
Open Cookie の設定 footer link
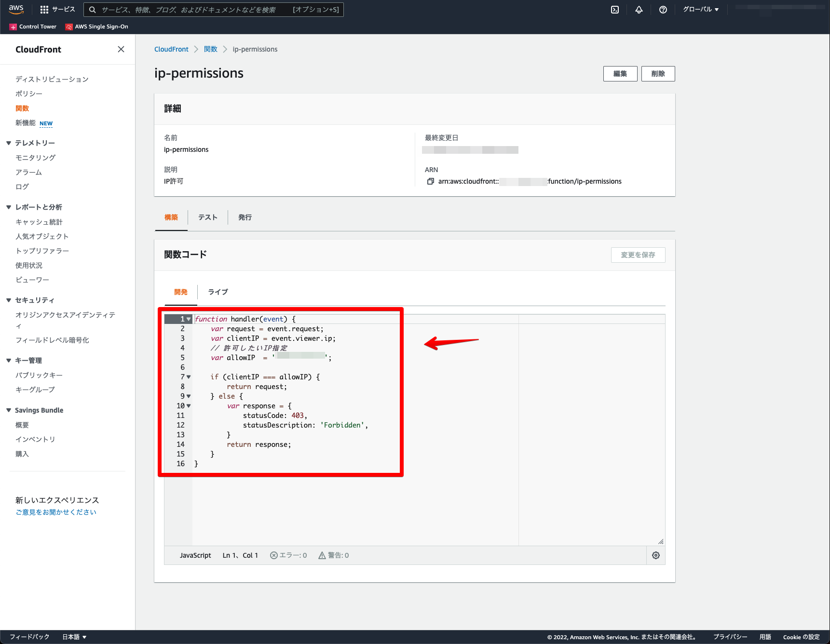pos(802,637)
